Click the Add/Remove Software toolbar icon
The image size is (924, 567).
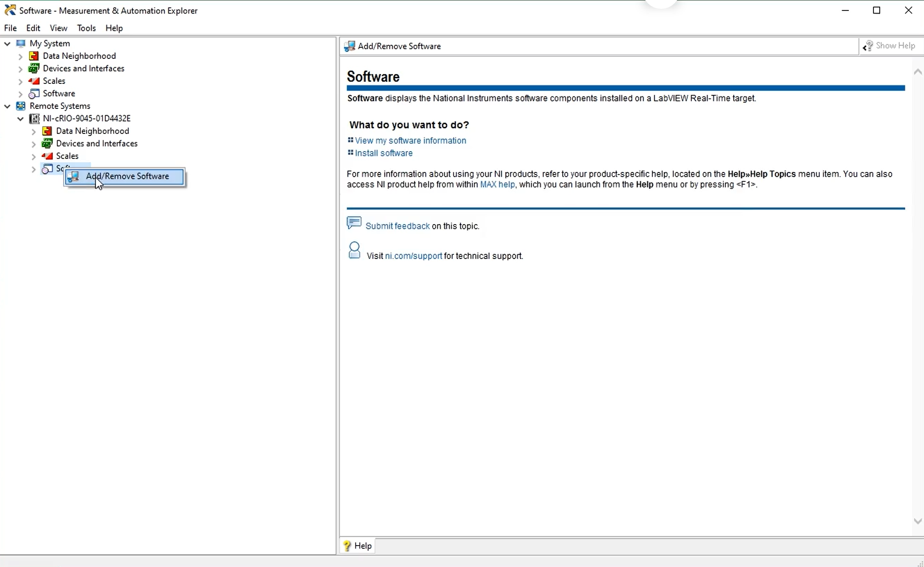coord(350,46)
